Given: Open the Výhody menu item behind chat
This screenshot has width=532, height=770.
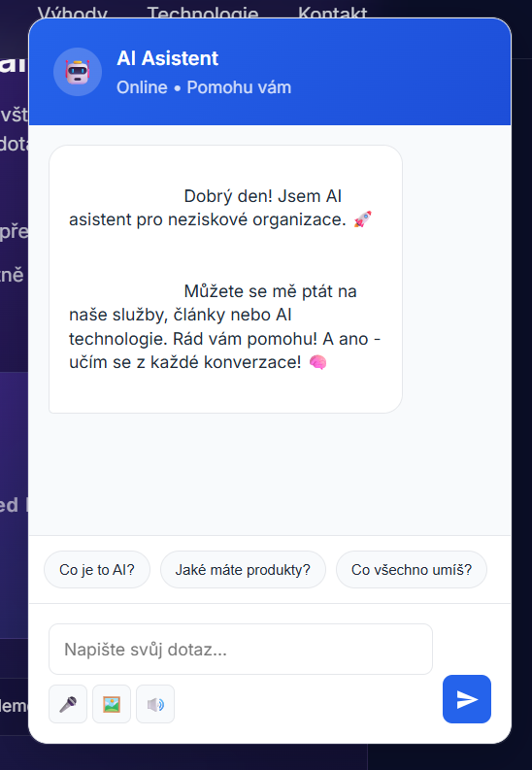Looking at the screenshot, I should pyautogui.click(x=73, y=13).
